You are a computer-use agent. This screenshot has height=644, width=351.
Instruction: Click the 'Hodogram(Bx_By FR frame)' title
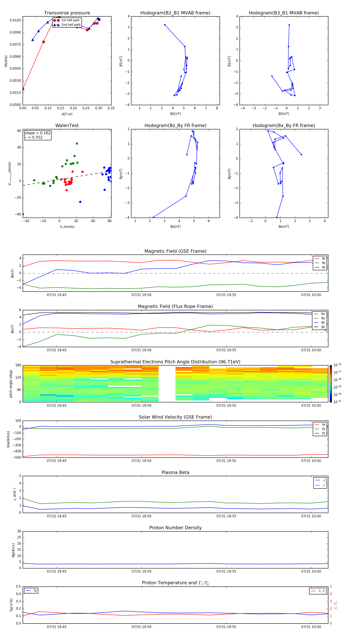[x=284, y=125]
